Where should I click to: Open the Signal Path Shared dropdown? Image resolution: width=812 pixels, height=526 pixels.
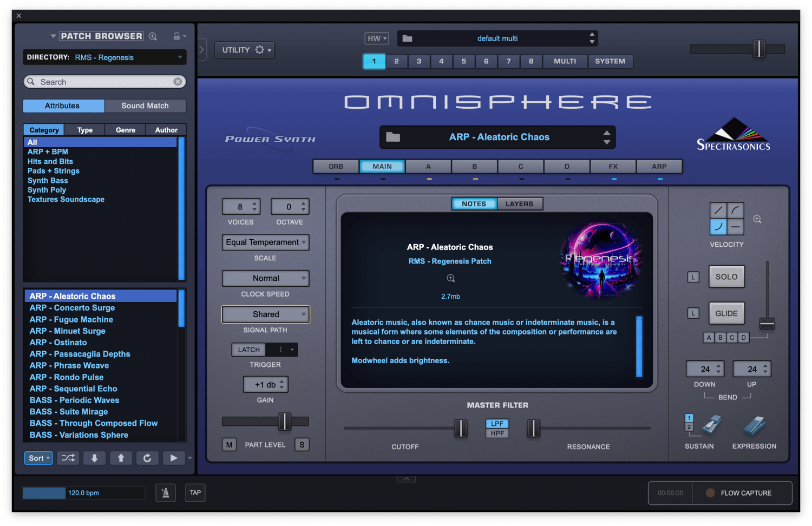tap(265, 314)
